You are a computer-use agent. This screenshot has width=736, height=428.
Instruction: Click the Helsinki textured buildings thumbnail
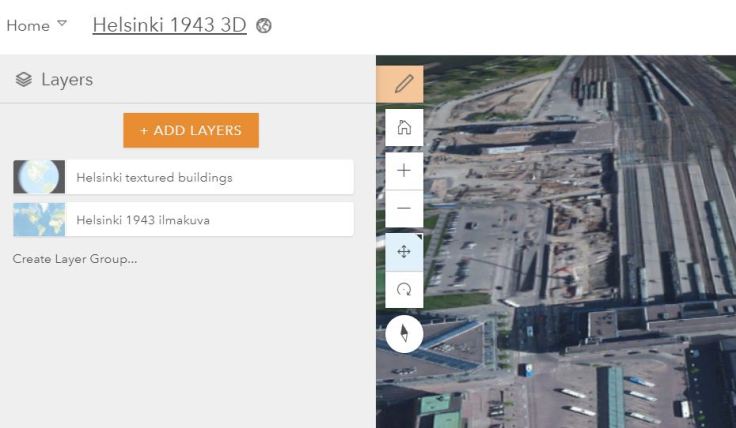pos(39,177)
